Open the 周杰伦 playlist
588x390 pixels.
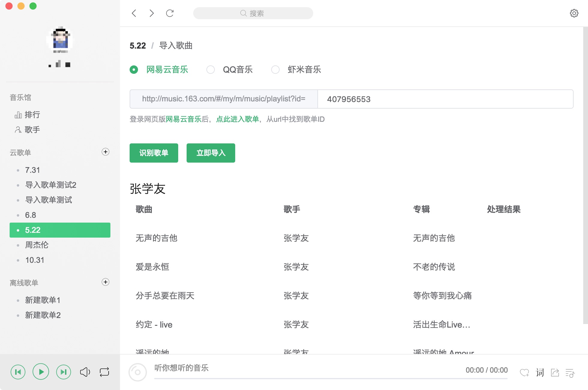(37, 245)
